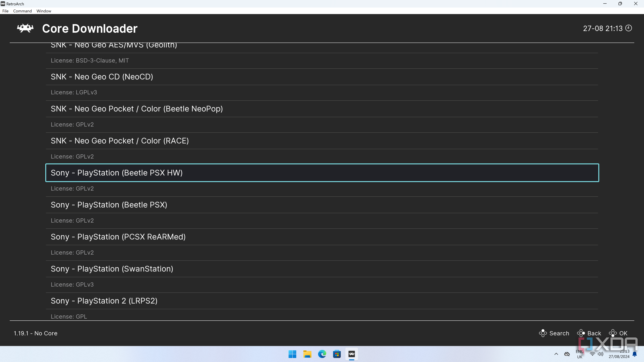Viewport: 644px width, 362px height.
Task: Open Microsoft Store from the taskbar
Action: point(337,354)
